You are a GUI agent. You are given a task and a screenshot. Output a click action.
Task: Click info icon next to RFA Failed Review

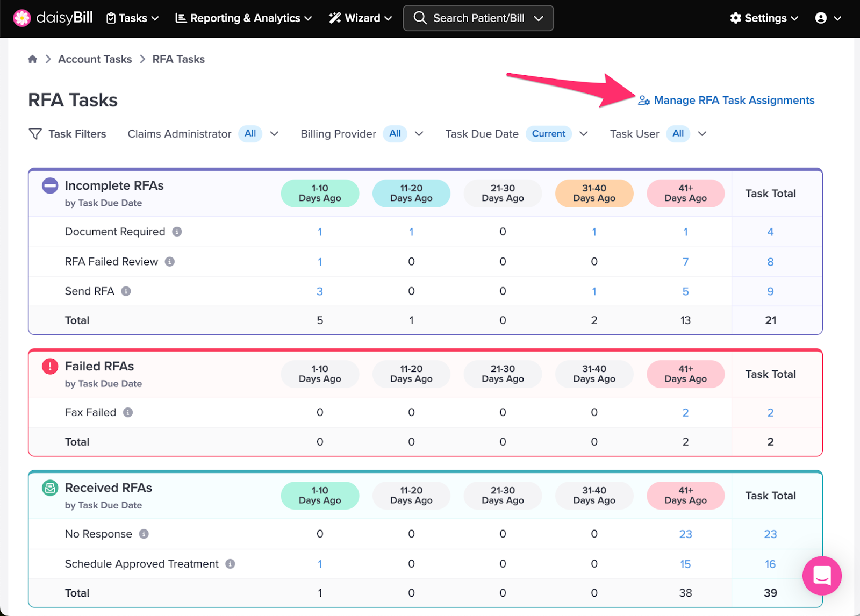click(170, 262)
